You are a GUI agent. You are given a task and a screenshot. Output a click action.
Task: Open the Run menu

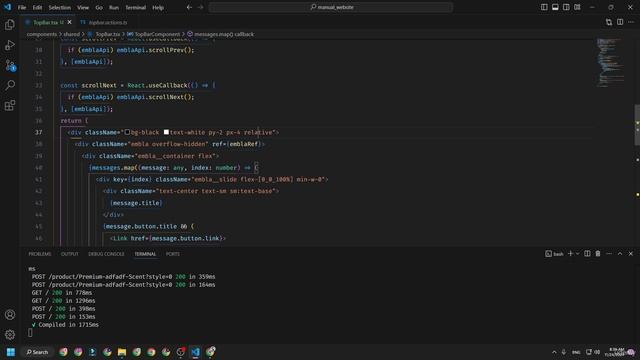[114, 7]
